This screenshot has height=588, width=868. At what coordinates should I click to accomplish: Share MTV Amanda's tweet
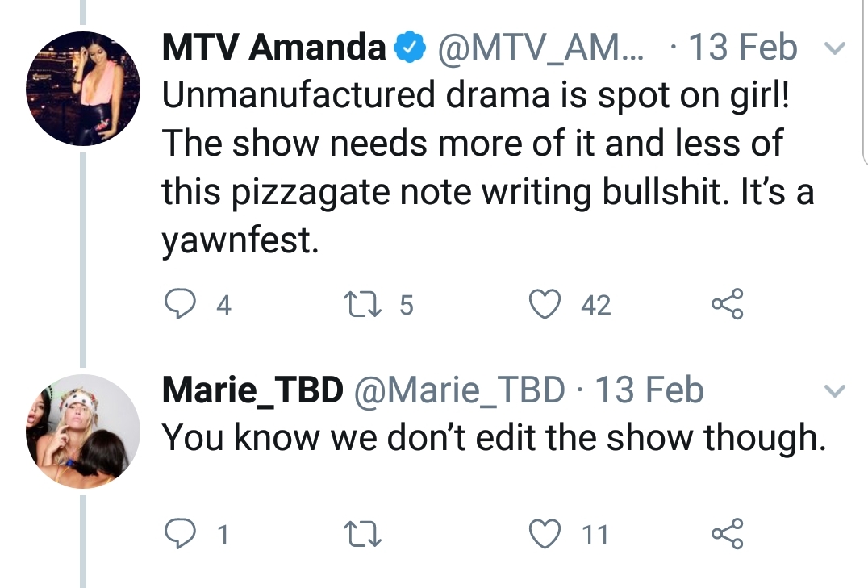728,304
